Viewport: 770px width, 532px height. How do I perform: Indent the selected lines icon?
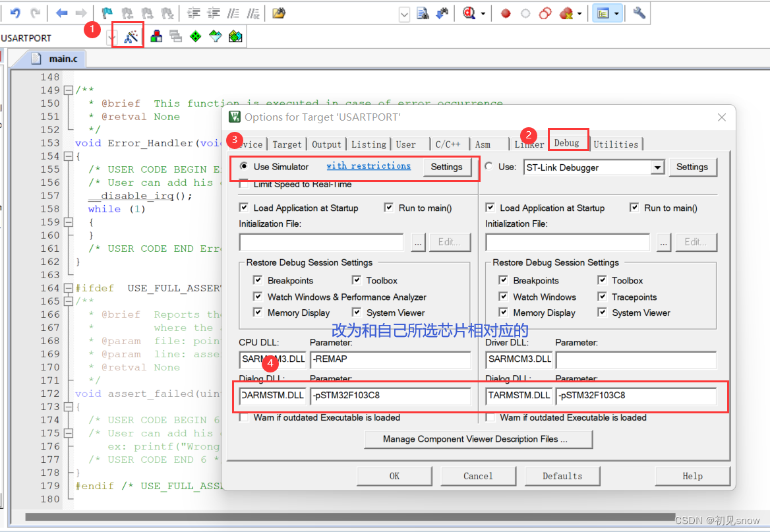[193, 13]
